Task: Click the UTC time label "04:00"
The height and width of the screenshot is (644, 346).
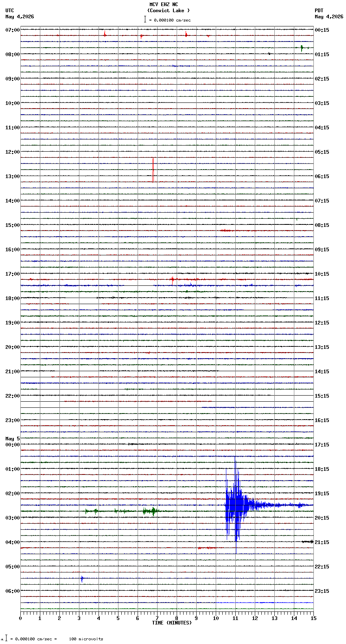Action: [13, 542]
